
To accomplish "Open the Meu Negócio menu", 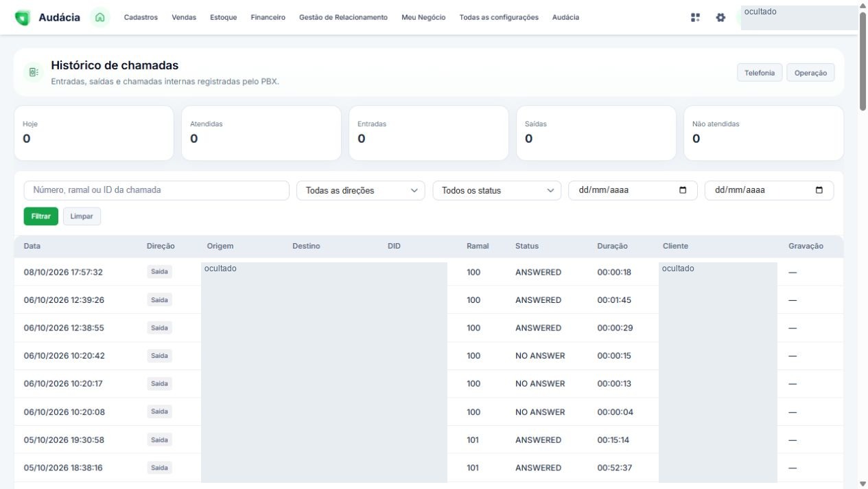I will [x=423, y=18].
